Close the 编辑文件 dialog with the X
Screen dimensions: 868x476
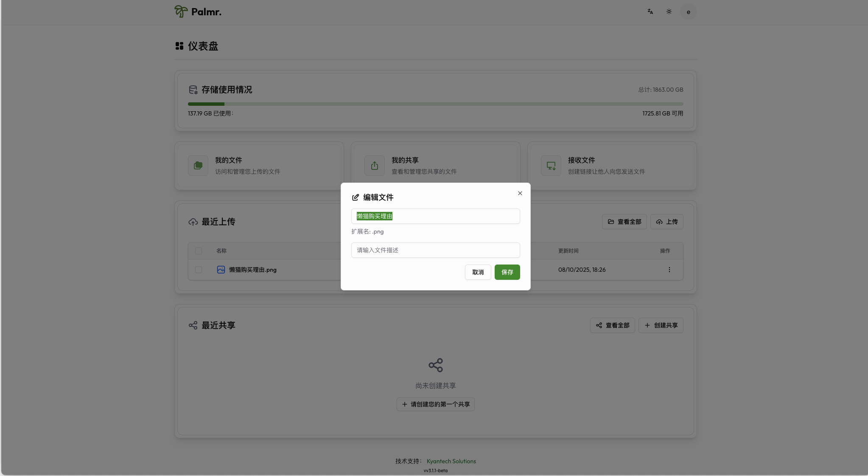[520, 193]
